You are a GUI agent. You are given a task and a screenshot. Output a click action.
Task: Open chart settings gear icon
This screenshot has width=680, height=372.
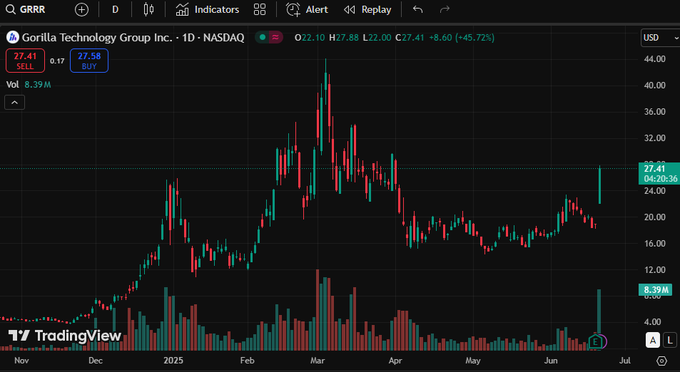pyautogui.click(x=661, y=361)
